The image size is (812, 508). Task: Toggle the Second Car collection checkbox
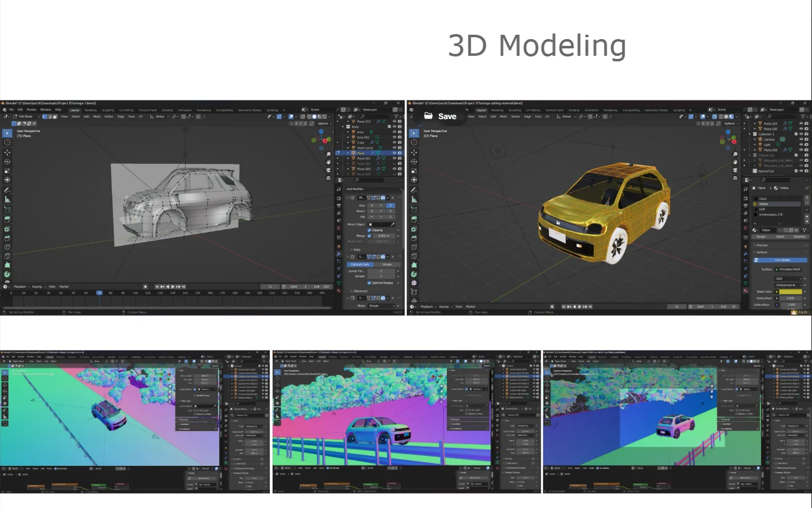tap(796, 171)
